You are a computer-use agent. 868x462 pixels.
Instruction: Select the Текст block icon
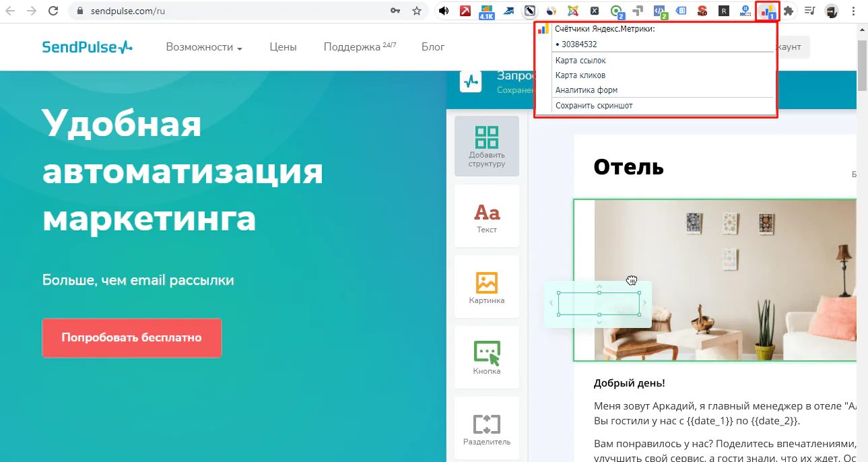pyautogui.click(x=487, y=216)
